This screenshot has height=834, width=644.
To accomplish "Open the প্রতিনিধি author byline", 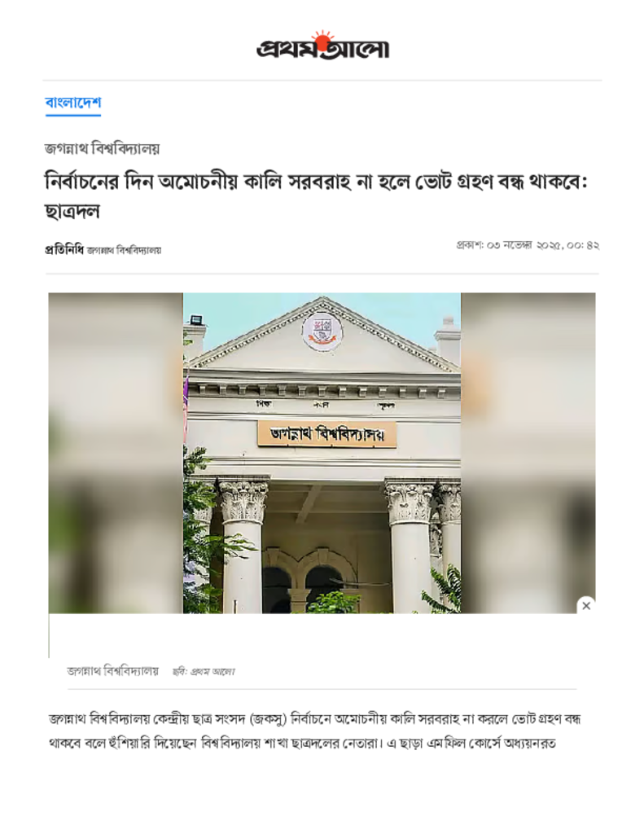I will click(x=64, y=249).
